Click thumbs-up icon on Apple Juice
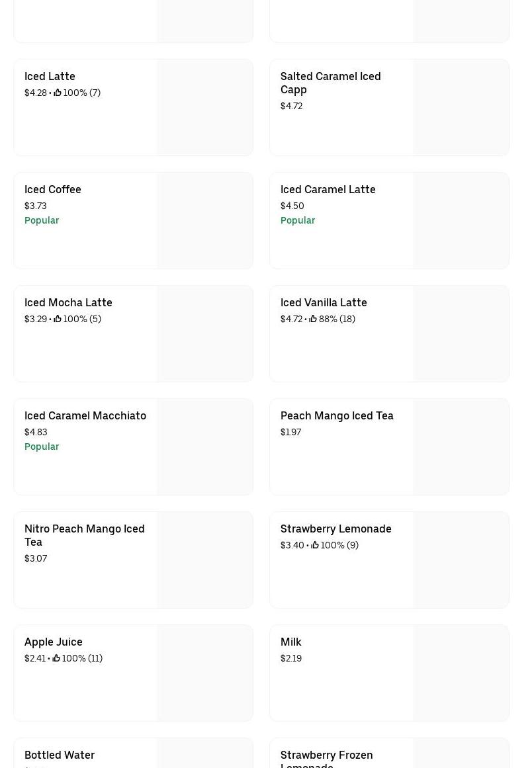The width and height of the screenshot is (532, 768). (x=56, y=659)
